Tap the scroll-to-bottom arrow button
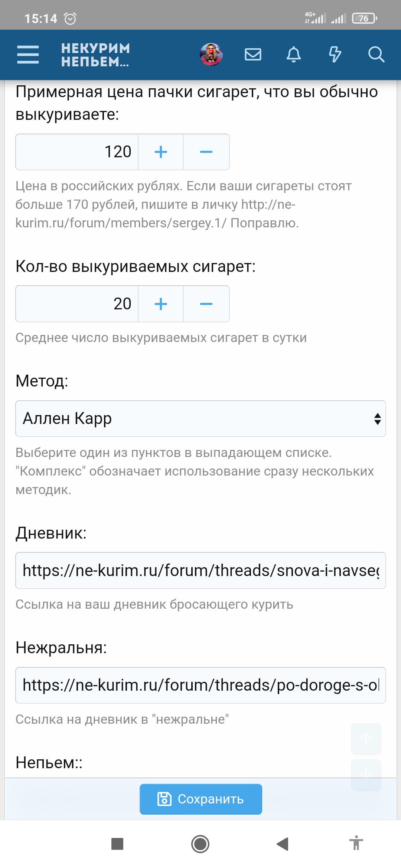The width and height of the screenshot is (401, 868). (366, 774)
